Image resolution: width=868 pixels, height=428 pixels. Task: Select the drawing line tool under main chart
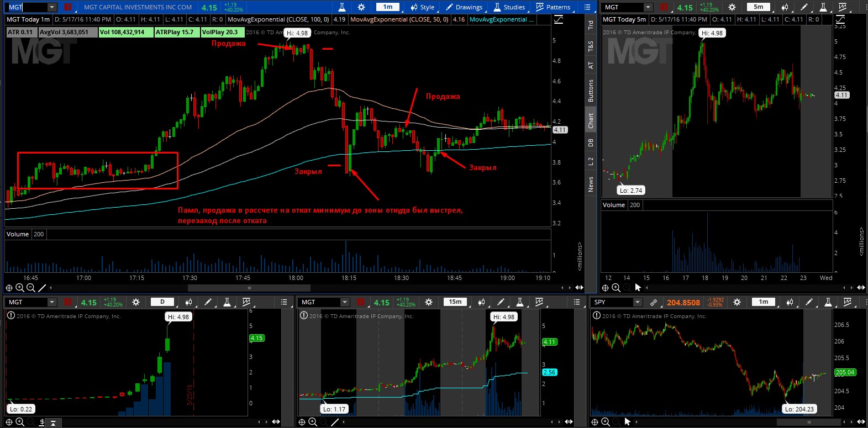point(42,288)
